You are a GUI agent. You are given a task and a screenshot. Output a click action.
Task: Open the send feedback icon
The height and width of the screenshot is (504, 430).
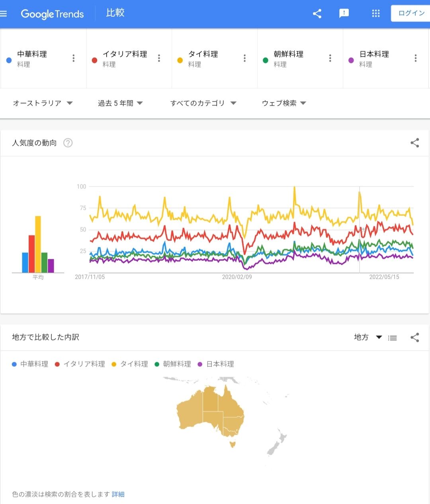click(344, 14)
